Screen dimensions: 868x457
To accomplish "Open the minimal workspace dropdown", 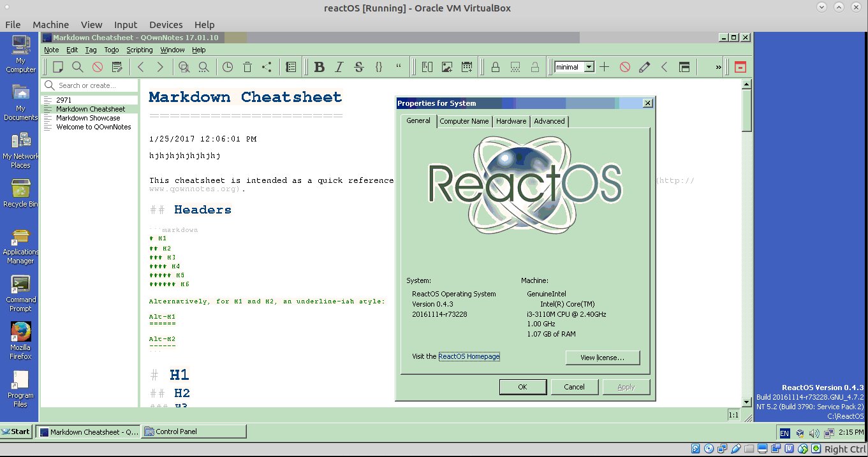I will click(x=574, y=67).
